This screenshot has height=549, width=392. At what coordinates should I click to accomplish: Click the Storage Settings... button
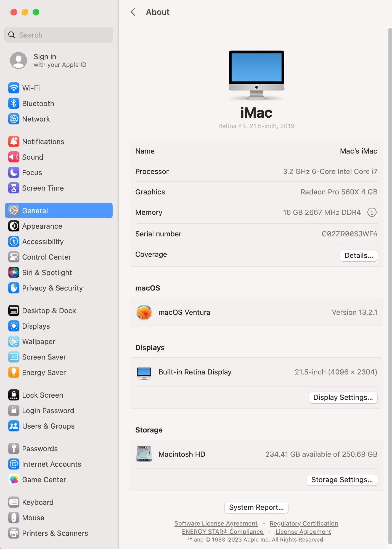(x=342, y=480)
